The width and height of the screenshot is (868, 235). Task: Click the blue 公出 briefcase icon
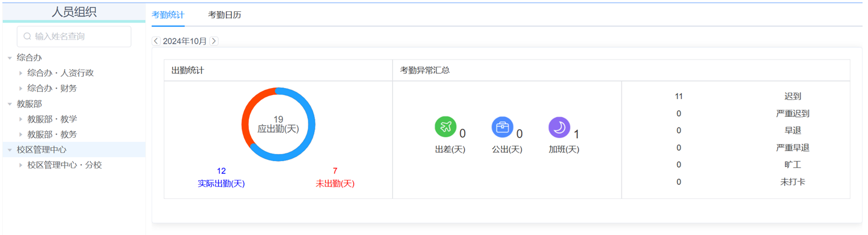tap(502, 127)
